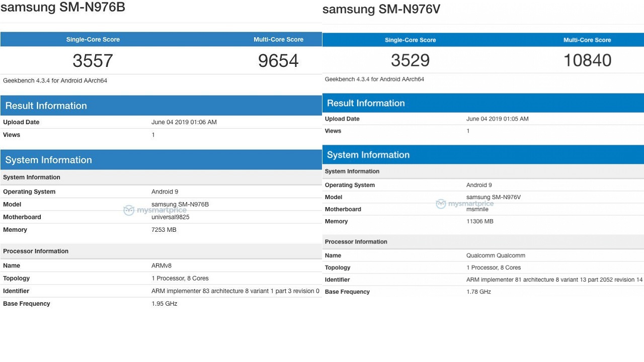Viewport: 644px width, 362px height.
Task: Click Multi-Core Score header in SM-N976V panel
Action: 587,40
